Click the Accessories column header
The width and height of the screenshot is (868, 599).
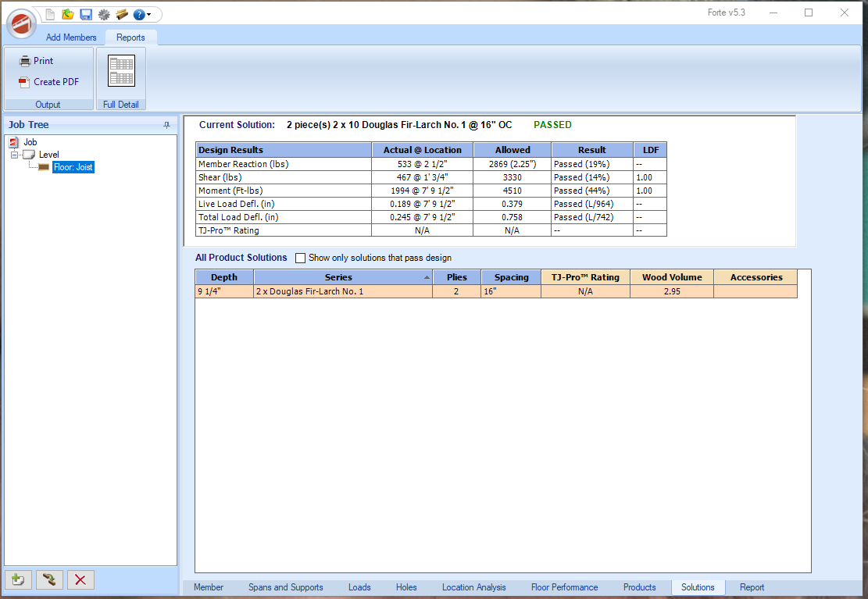[x=756, y=276]
